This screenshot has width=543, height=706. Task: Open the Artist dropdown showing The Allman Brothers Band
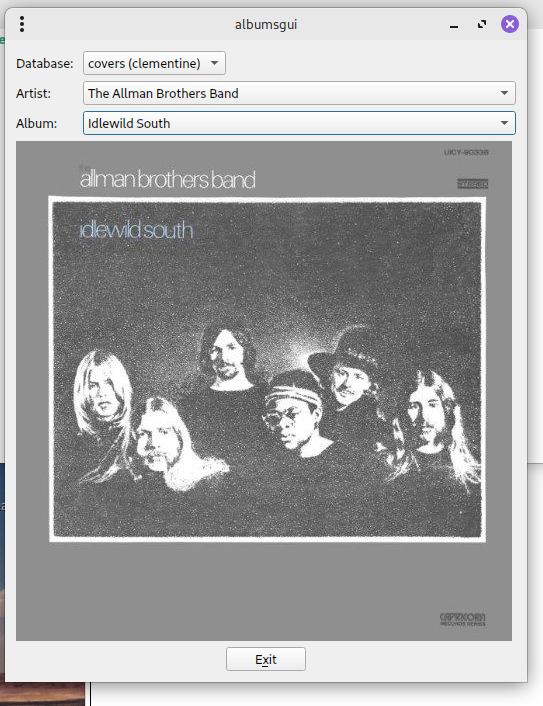pyautogui.click(x=299, y=93)
